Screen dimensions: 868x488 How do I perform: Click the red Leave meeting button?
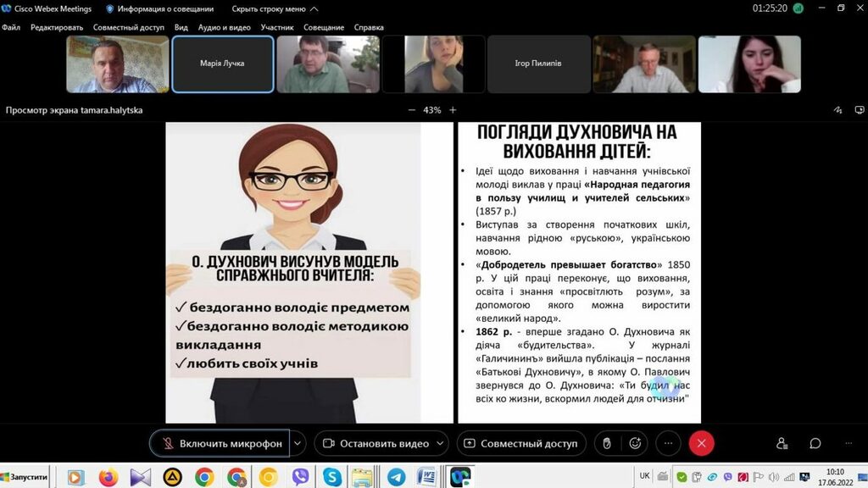(701, 443)
